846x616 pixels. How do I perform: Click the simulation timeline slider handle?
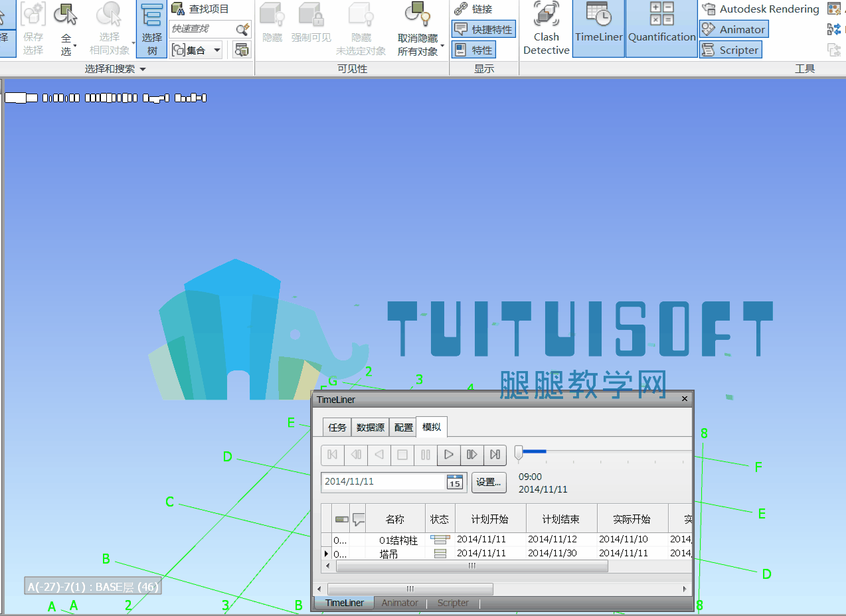point(519,454)
